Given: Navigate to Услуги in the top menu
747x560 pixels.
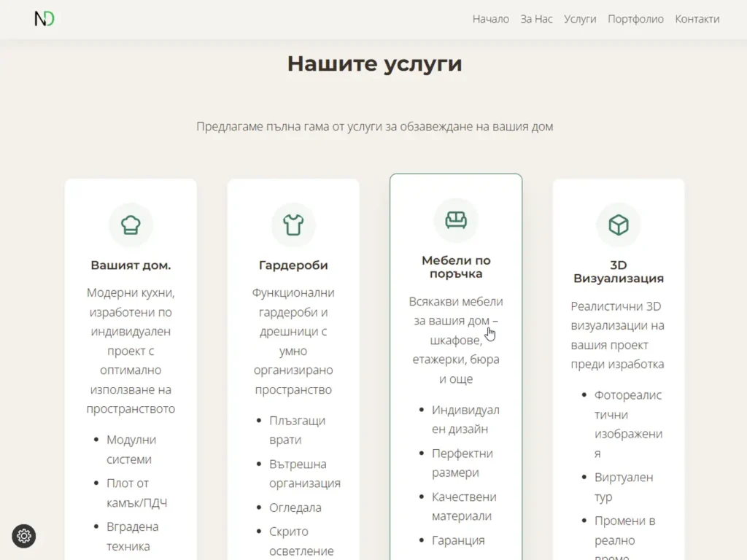Looking at the screenshot, I should 580,19.
